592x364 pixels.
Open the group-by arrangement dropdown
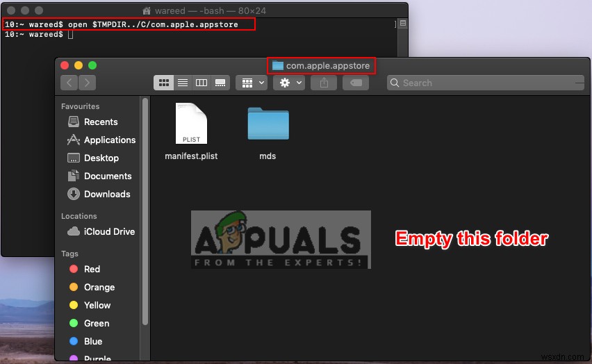pyautogui.click(x=252, y=83)
